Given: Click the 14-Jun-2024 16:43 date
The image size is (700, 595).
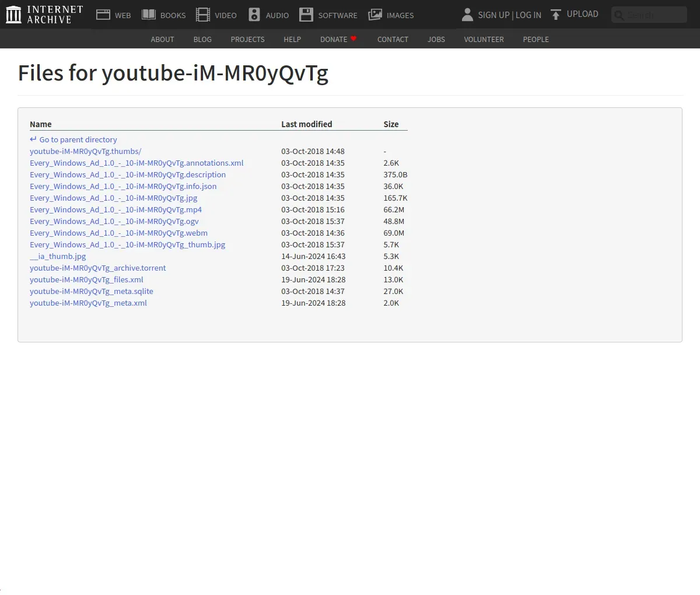Looking at the screenshot, I should pyautogui.click(x=313, y=256).
